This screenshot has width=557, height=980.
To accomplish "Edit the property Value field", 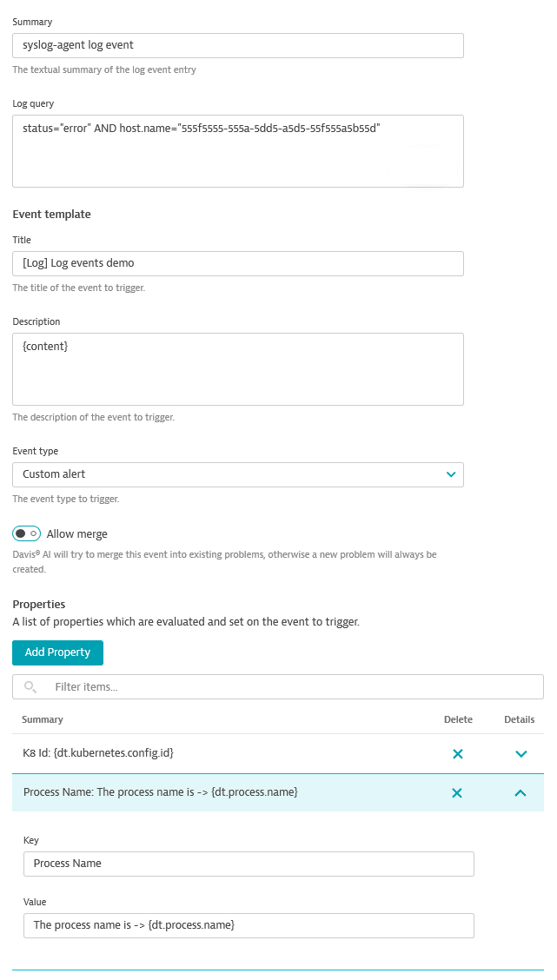I will coord(249,925).
